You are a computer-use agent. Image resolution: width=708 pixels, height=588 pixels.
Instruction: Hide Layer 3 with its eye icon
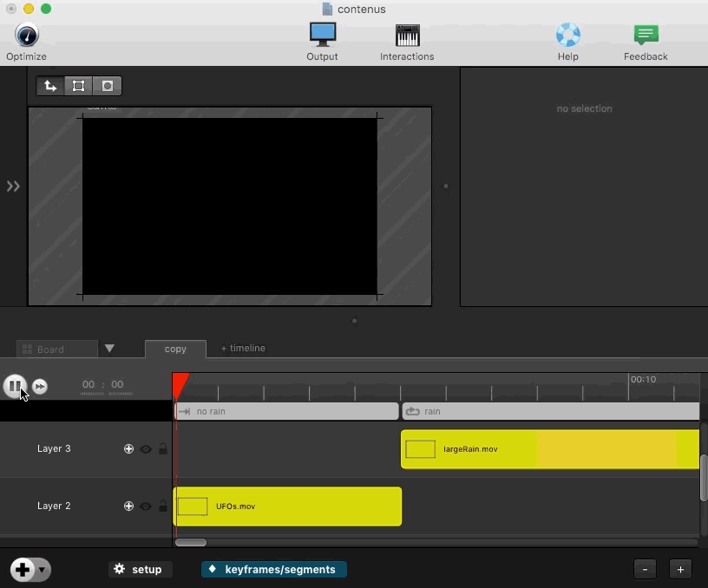click(146, 449)
